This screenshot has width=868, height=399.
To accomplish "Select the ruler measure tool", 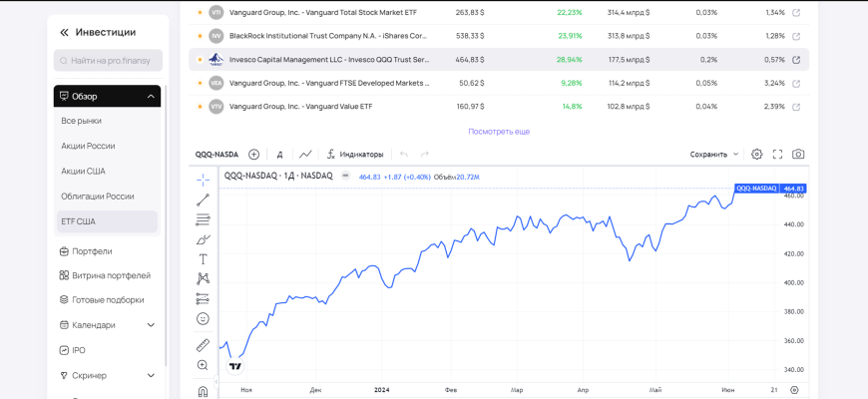I will point(203,345).
